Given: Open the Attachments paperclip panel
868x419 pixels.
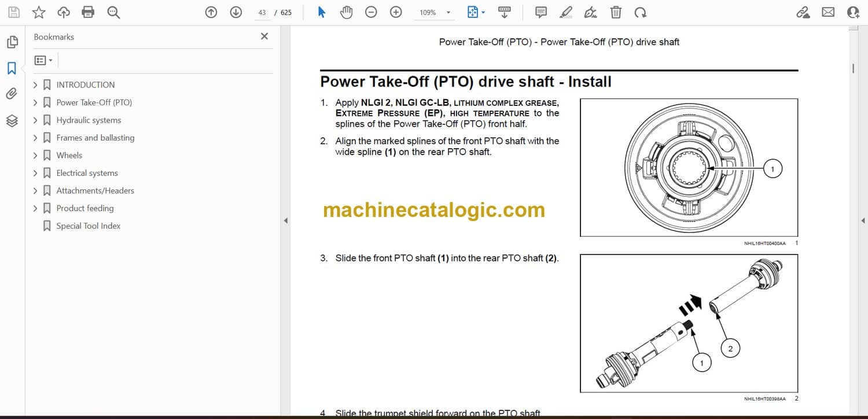Looking at the screenshot, I should pos(12,94).
